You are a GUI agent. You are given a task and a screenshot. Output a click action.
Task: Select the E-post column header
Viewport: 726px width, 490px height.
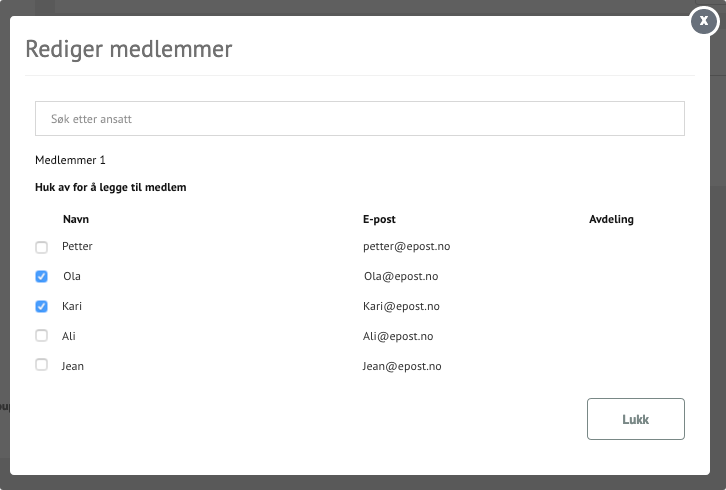(x=379, y=219)
